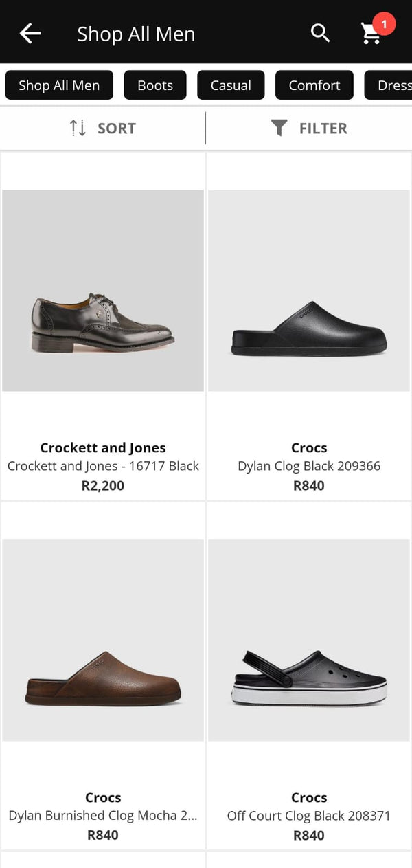
Task: Open Off Court Clog Black 208371 title
Action: [x=309, y=816]
